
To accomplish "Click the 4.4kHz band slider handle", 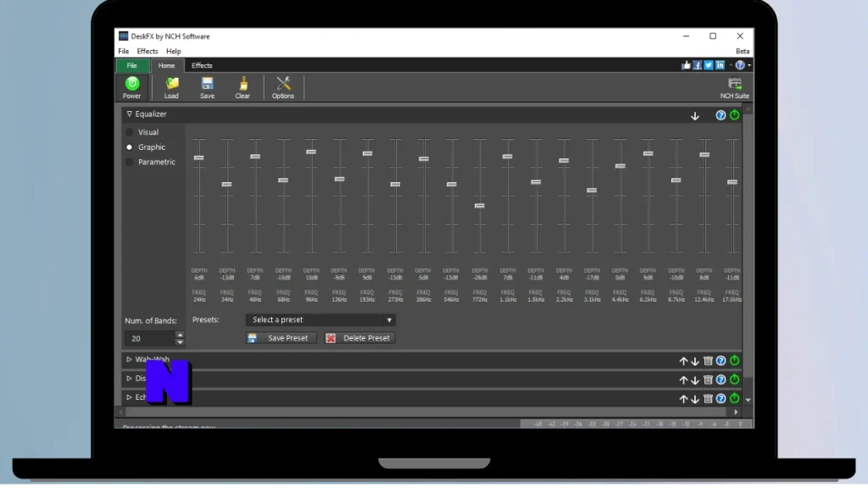I will coord(620,166).
